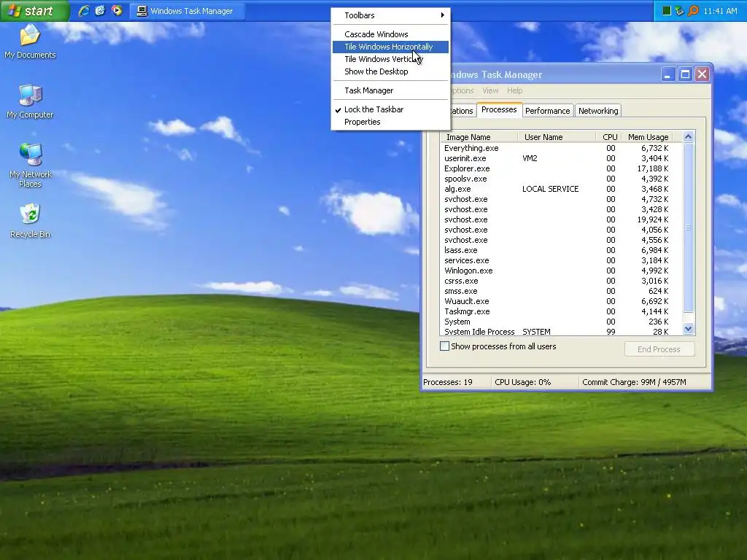Select the My Computer desktop icon
Screen dimensions: 747x560
click(x=29, y=101)
